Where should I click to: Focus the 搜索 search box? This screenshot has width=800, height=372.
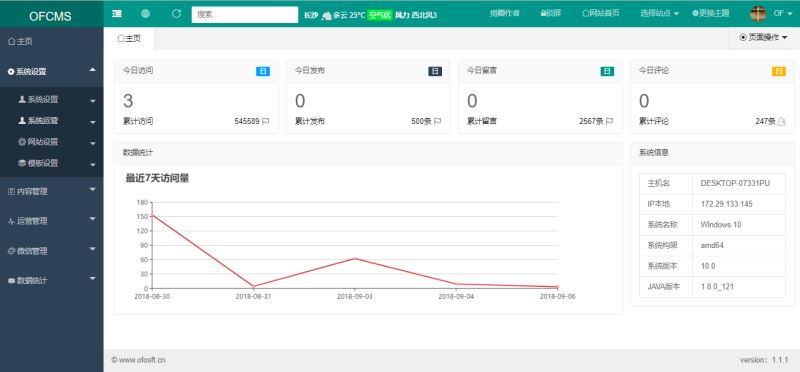(244, 15)
